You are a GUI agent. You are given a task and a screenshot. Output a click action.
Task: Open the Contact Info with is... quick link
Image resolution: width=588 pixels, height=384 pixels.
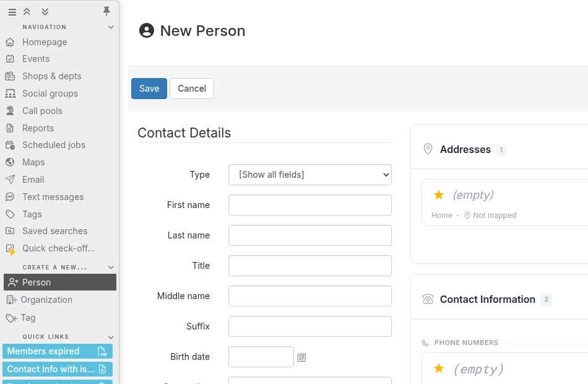point(58,369)
